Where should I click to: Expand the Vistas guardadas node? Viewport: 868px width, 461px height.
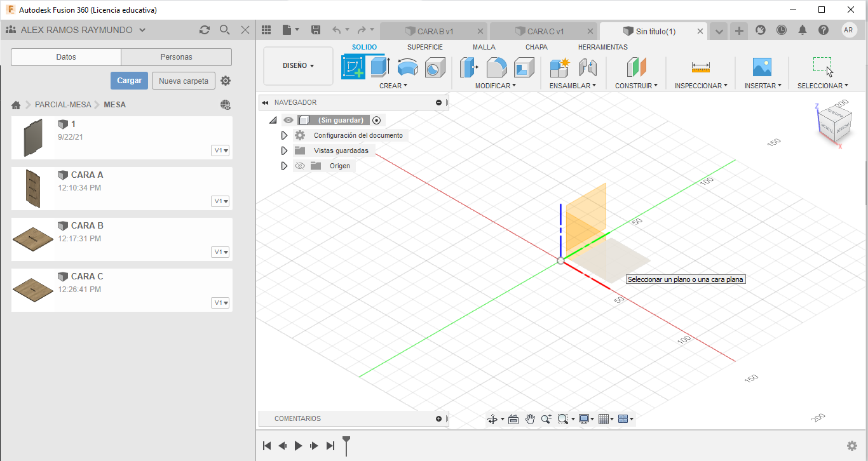click(x=285, y=150)
